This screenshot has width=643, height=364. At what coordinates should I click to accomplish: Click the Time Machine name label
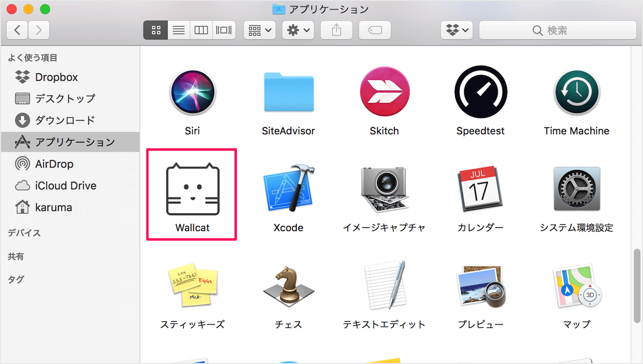pos(577,131)
